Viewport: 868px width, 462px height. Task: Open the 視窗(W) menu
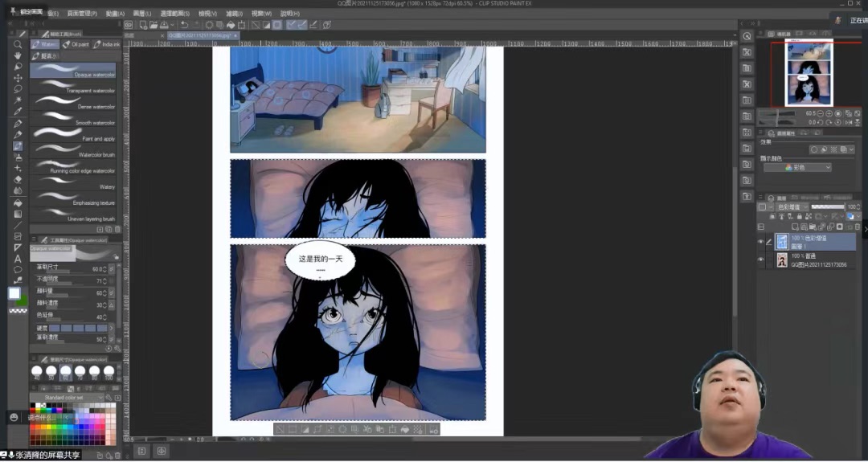point(262,14)
